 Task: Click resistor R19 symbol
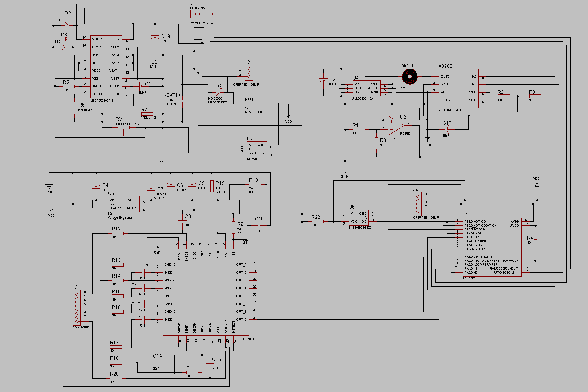click(x=212, y=186)
